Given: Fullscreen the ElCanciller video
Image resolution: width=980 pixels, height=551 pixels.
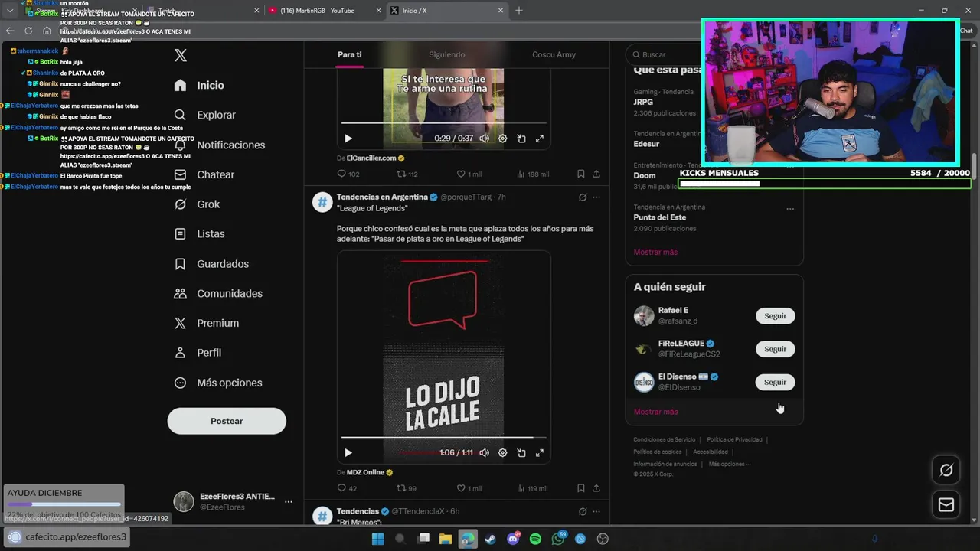Looking at the screenshot, I should tap(539, 139).
